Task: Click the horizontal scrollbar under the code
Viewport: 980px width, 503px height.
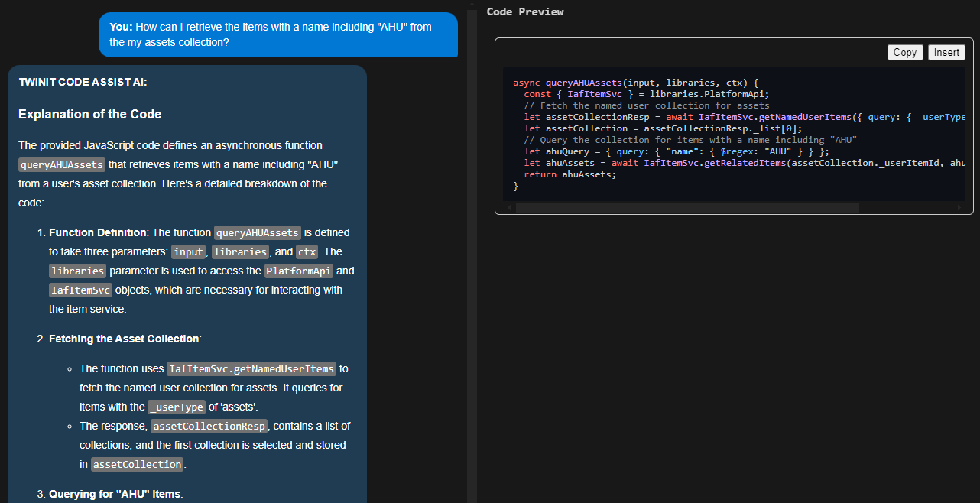Action: [687, 207]
